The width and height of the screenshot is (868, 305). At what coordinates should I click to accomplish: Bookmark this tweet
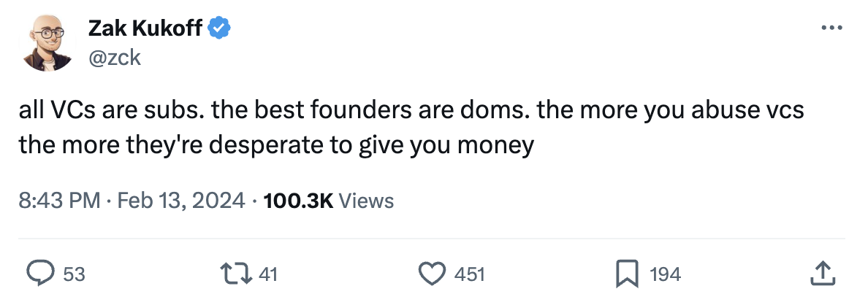tap(627, 274)
